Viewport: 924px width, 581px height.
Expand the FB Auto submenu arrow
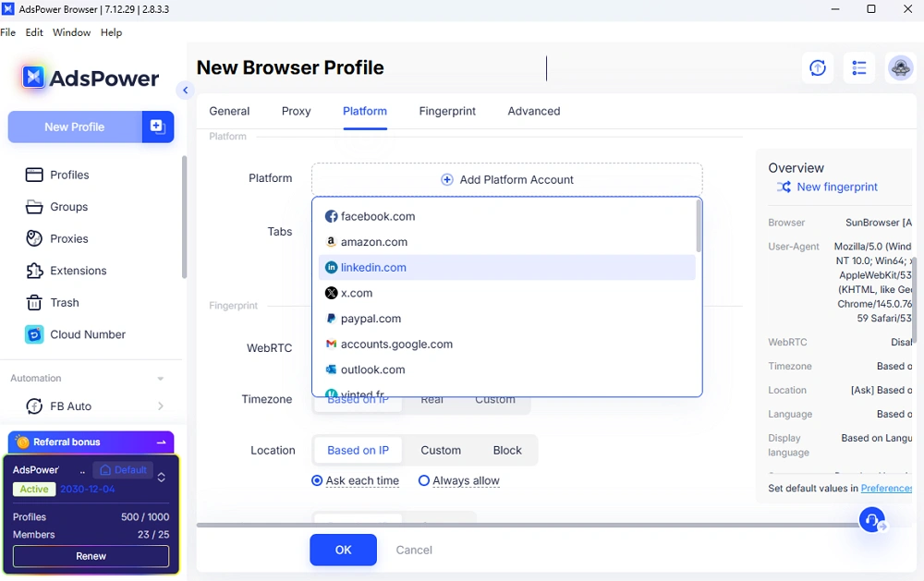[161, 406]
